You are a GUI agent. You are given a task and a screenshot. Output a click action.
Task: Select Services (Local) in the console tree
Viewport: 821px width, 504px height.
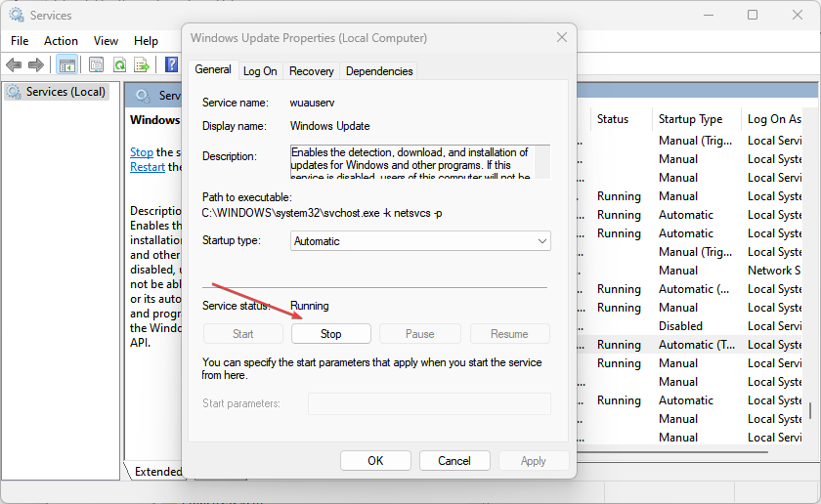click(57, 92)
